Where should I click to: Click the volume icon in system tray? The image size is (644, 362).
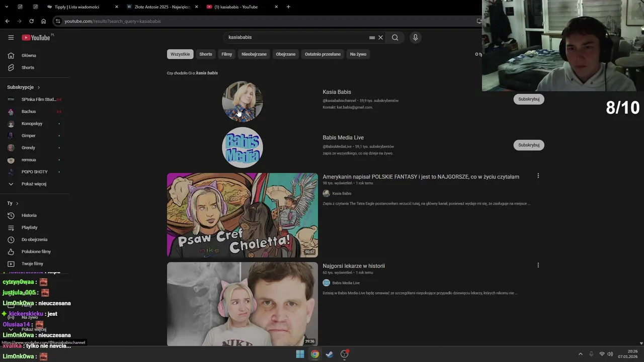pos(610,354)
